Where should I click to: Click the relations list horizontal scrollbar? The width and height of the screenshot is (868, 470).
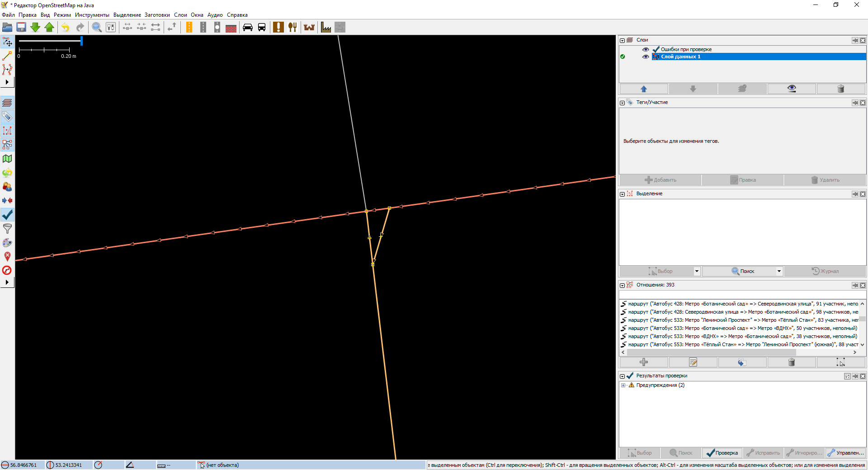pyautogui.click(x=712, y=352)
